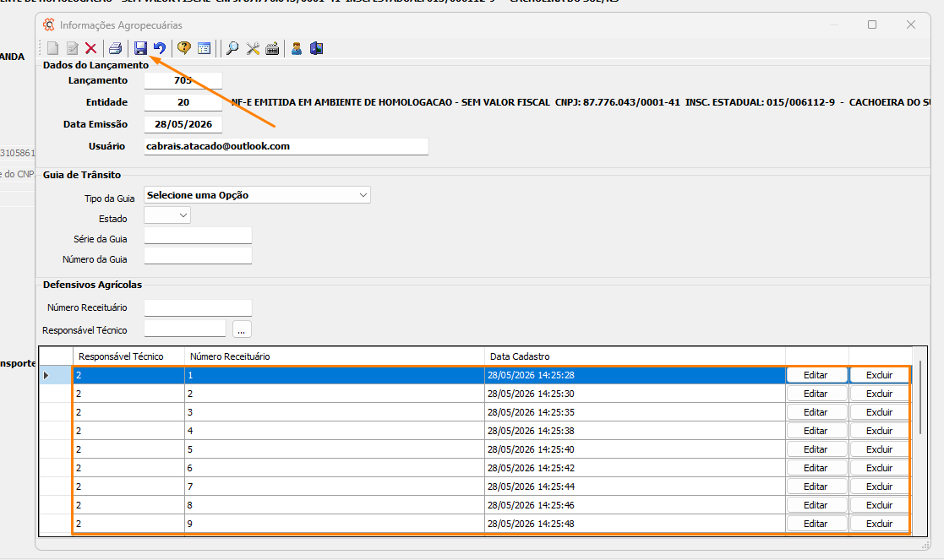944x560 pixels.
Task: Click Excluir for receituário number 5
Action: (879, 449)
